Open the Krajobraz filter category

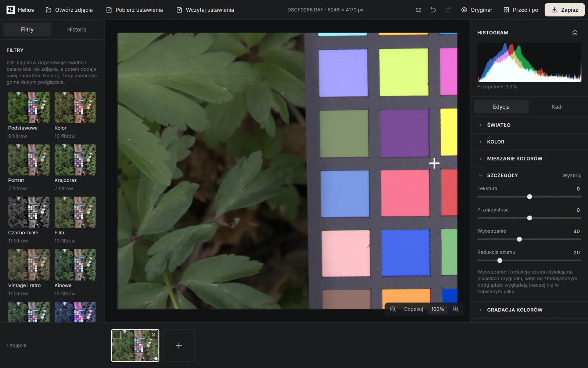click(x=75, y=168)
